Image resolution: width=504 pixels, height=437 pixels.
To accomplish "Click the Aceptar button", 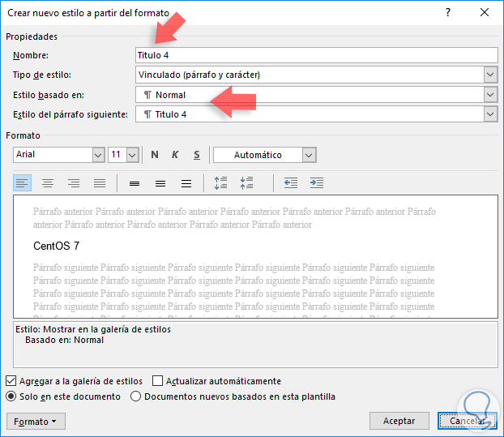I will (399, 421).
